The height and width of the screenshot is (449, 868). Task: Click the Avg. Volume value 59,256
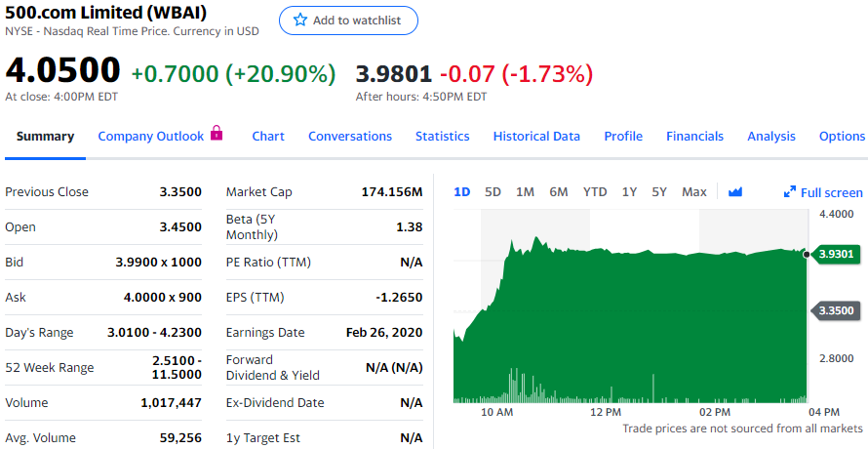(180, 438)
